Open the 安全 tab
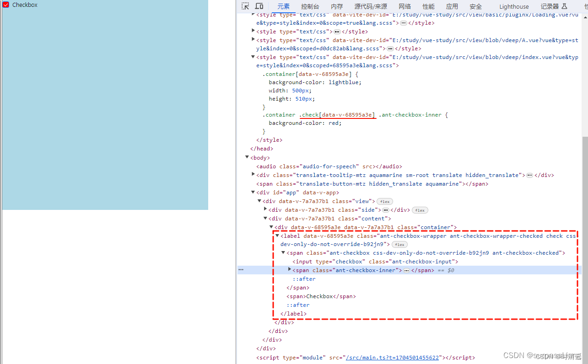This screenshot has height=364, width=588. [476, 6]
